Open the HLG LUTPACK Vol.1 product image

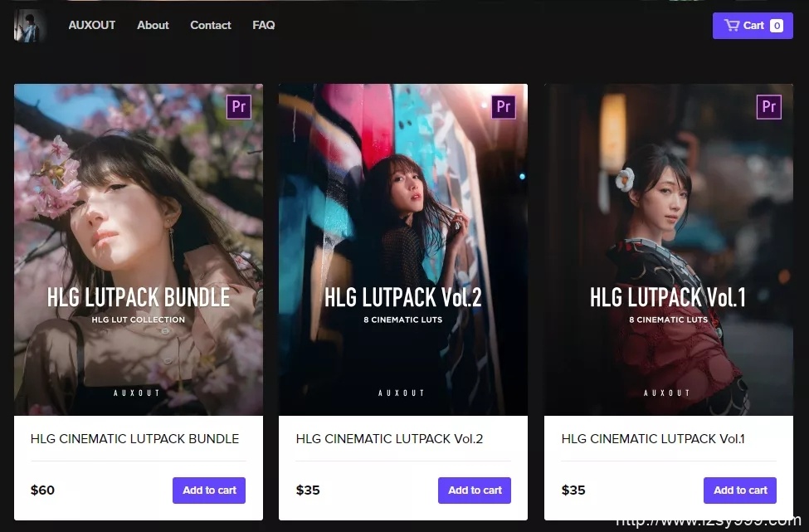pyautogui.click(x=669, y=250)
